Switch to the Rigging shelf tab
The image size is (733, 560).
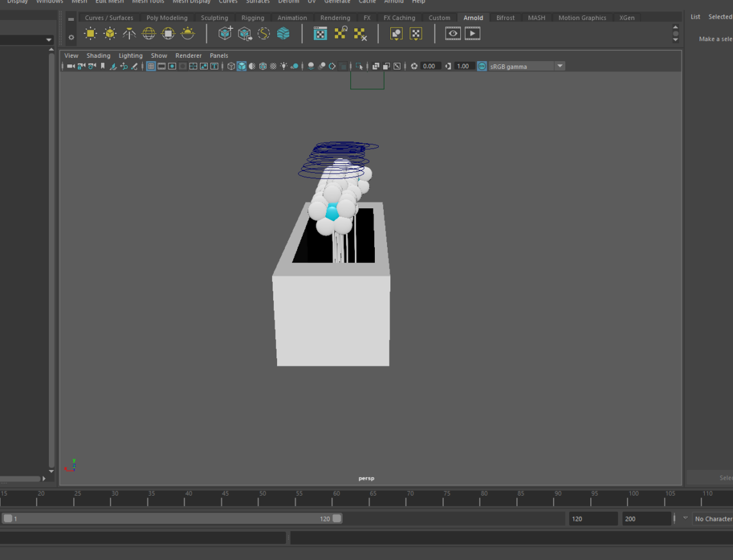253,18
